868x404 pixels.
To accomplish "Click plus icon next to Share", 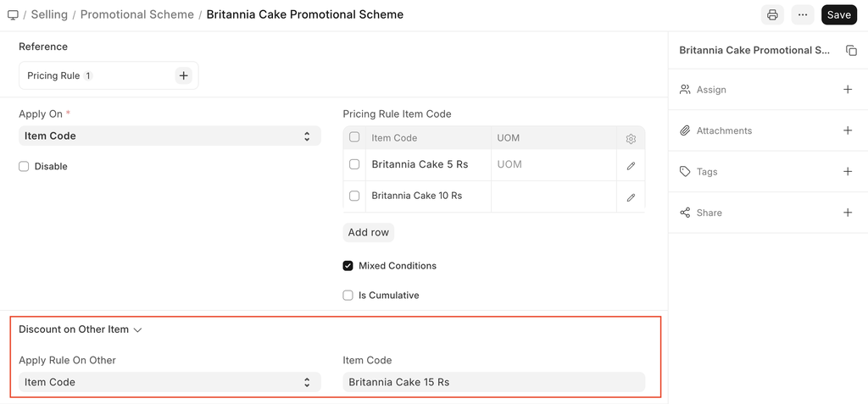I will [848, 213].
